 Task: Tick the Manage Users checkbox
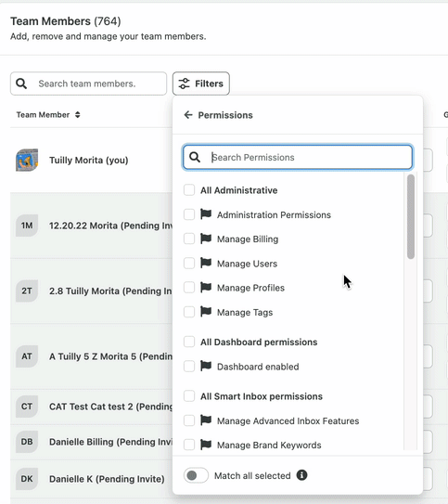[x=189, y=264]
